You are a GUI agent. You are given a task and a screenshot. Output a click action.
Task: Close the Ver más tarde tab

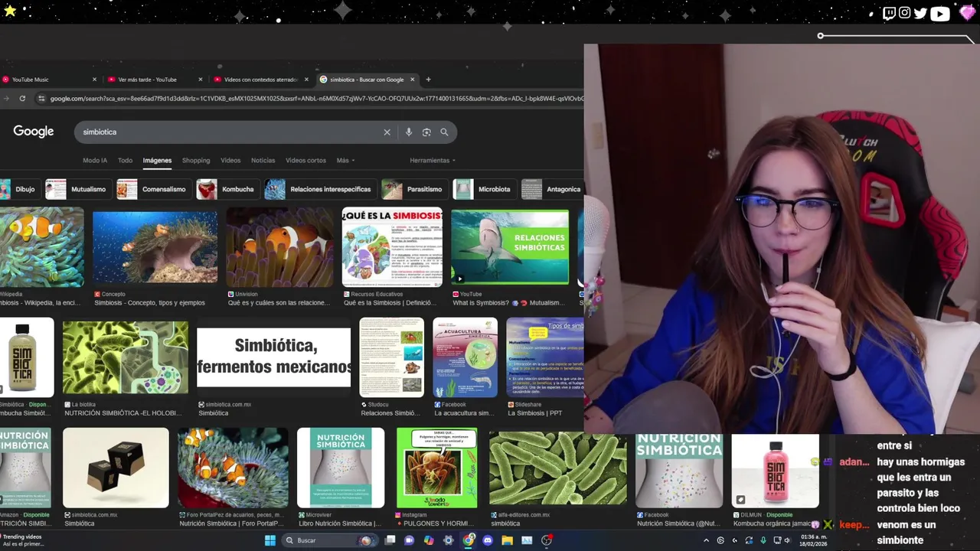(201, 80)
